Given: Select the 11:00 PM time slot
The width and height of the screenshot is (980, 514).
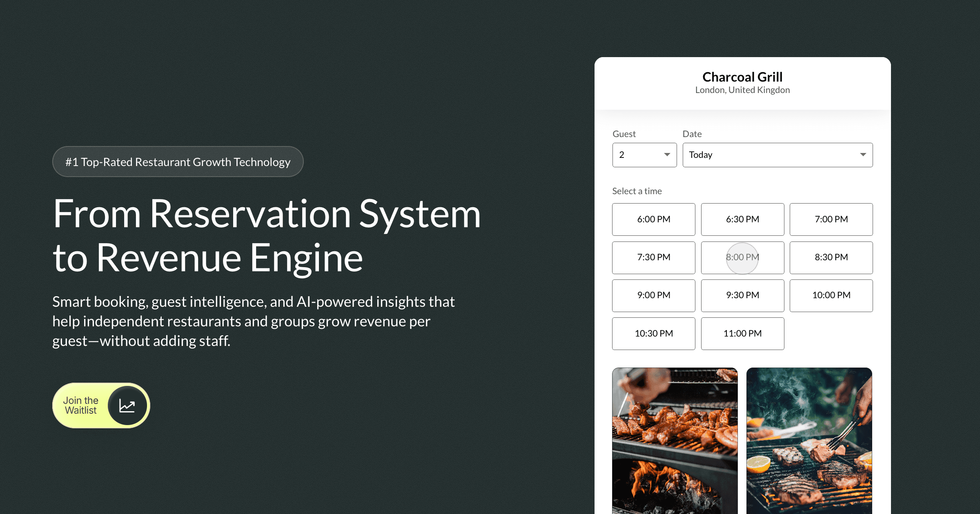Looking at the screenshot, I should 742,334.
